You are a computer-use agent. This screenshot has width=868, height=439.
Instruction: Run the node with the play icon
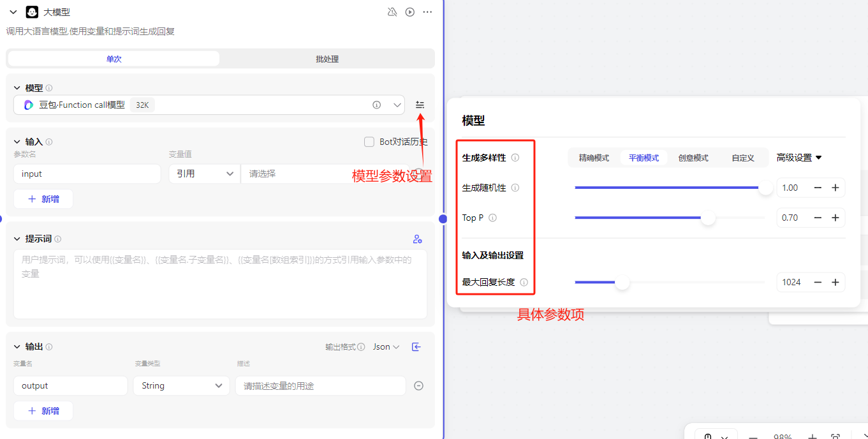[410, 11]
